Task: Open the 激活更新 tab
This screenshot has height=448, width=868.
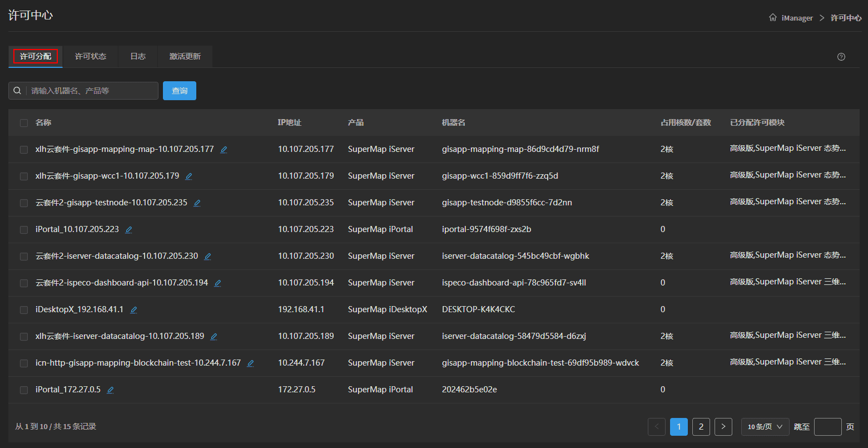Action: click(185, 57)
